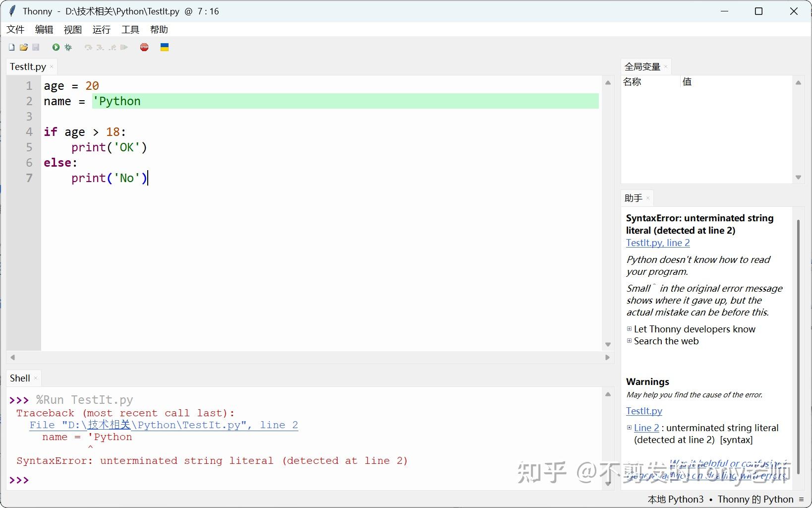Save the file with the floppy icon
Viewport: 812px width, 508px height.
pyautogui.click(x=36, y=47)
